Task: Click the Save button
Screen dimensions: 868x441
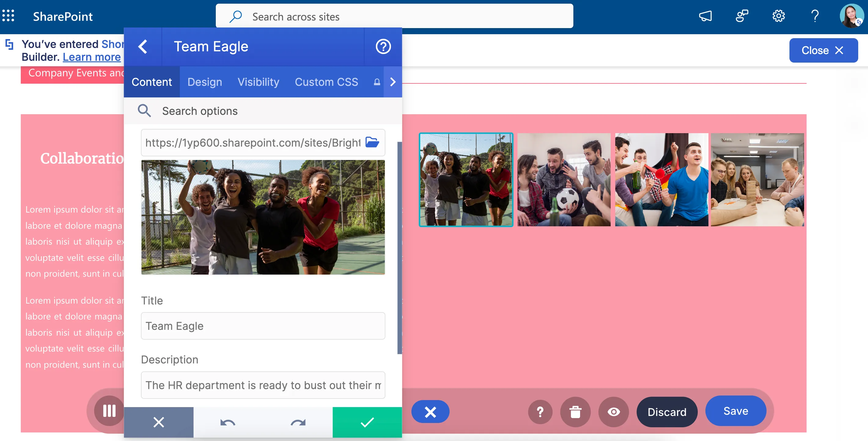Action: tap(736, 411)
